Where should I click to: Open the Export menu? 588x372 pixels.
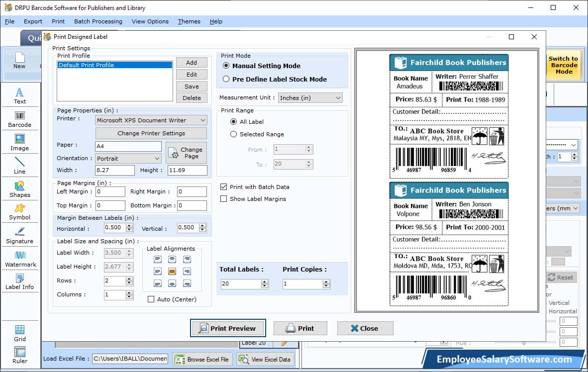pyautogui.click(x=33, y=21)
